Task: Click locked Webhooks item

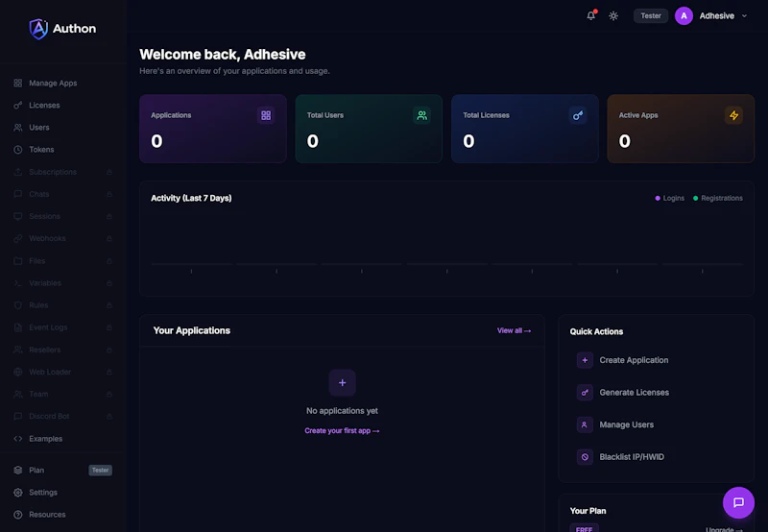Action: coord(62,238)
